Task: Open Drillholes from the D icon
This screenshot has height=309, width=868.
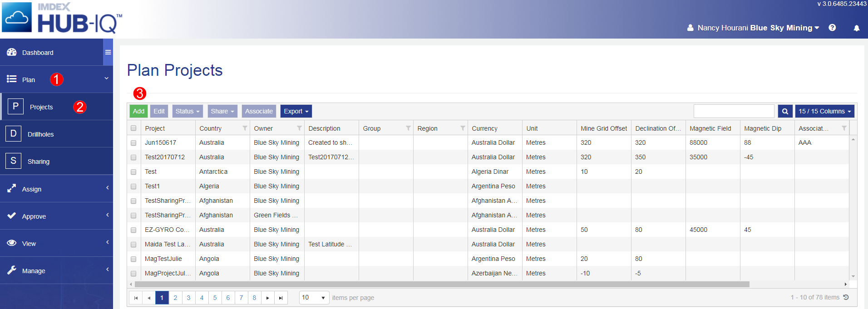Action: coord(13,134)
